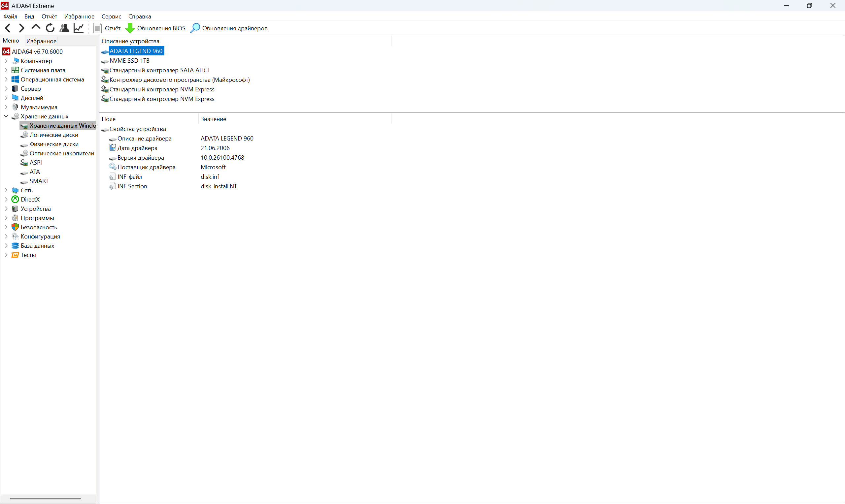This screenshot has width=845, height=504.
Task: Expand the Системная плата tree node
Action: [x=6, y=70]
